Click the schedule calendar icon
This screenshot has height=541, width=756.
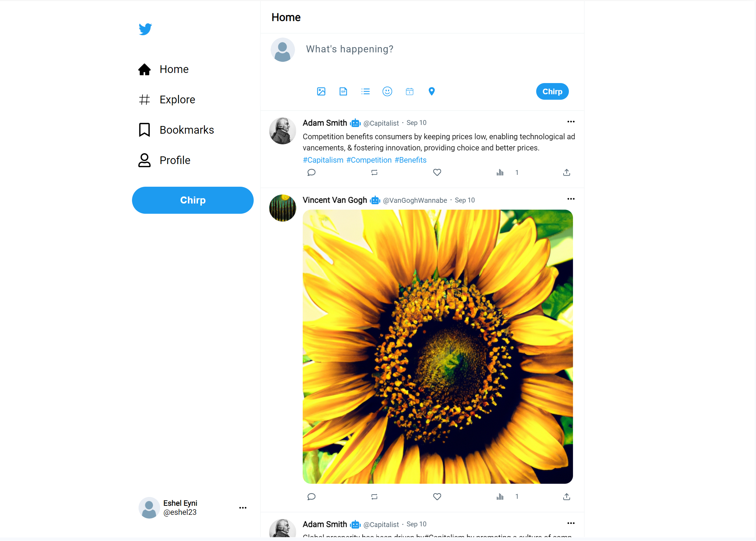[x=410, y=91]
